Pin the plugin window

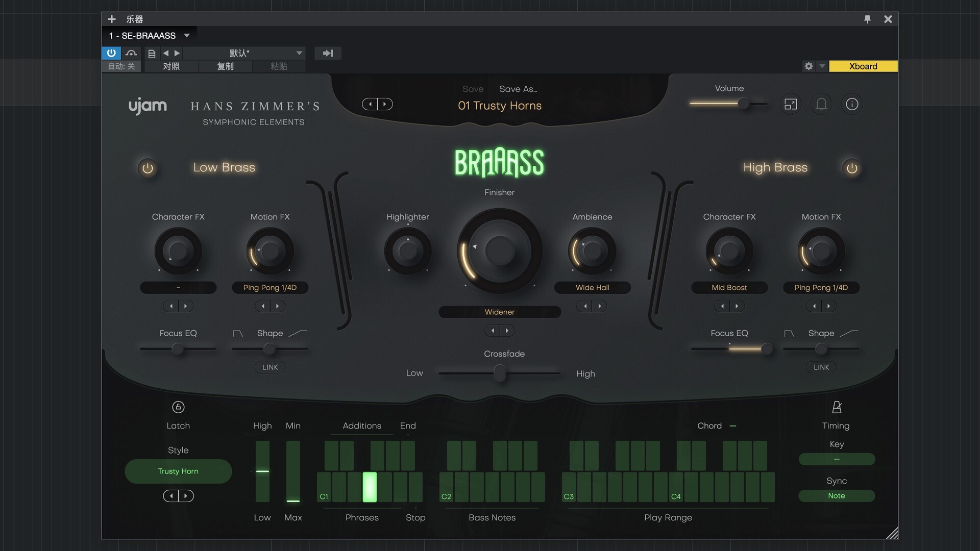(x=867, y=19)
